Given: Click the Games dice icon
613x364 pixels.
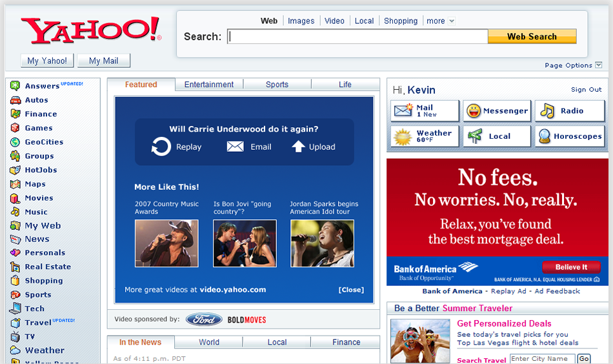Looking at the screenshot, I should (x=15, y=128).
